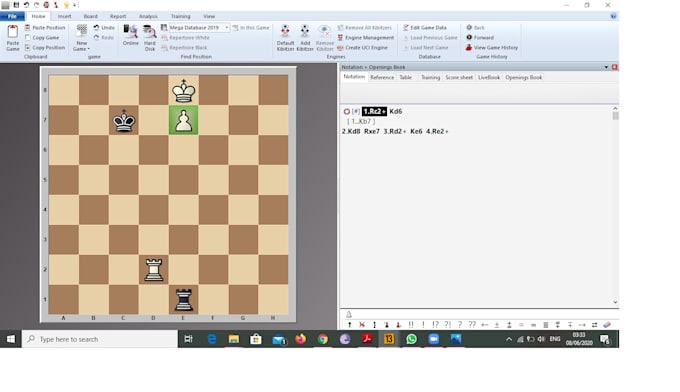This screenshot has height=392, width=680.
Task: Switch to the Analysis ribbon tab
Action: coord(148,16)
